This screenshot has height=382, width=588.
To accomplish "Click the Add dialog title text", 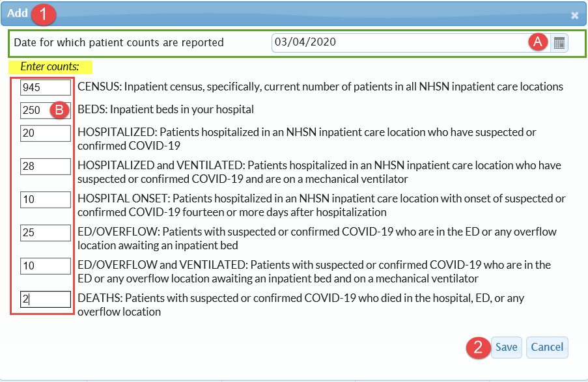I will (x=18, y=14).
